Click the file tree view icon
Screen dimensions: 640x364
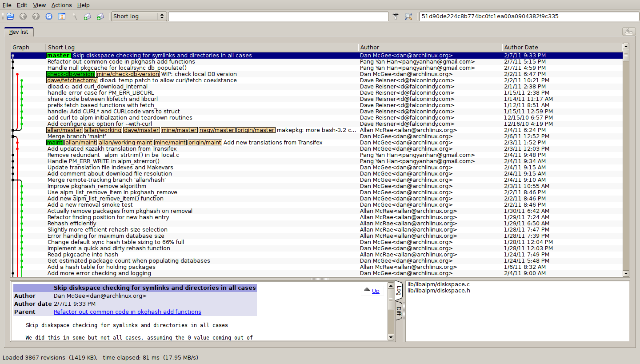(x=62, y=16)
